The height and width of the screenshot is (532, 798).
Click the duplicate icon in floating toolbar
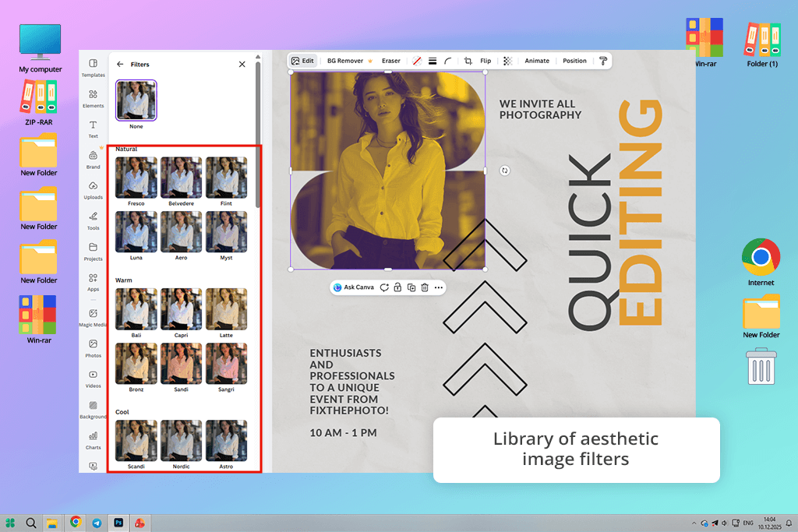coord(411,287)
